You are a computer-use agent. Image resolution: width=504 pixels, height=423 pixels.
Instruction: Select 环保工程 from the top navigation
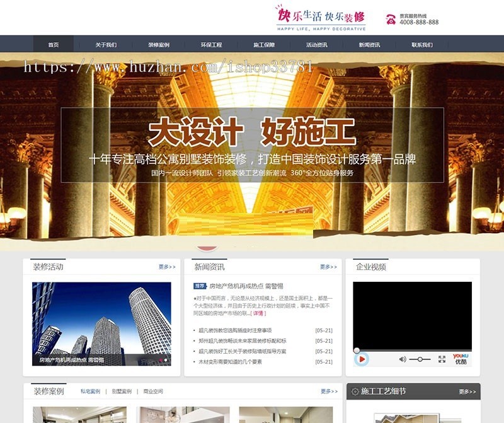pos(211,44)
